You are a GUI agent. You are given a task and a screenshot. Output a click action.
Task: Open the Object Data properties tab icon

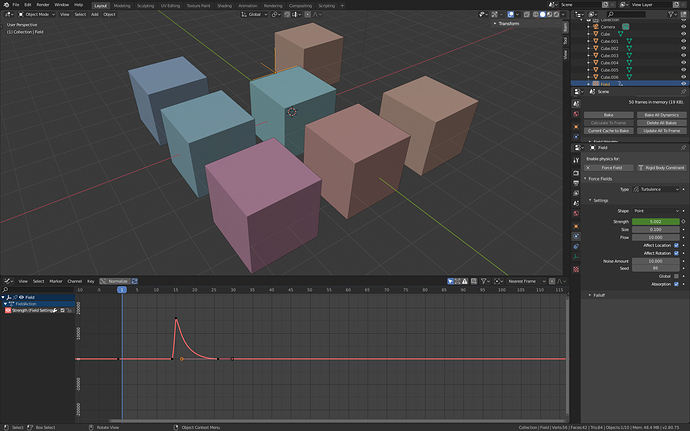tap(576, 257)
